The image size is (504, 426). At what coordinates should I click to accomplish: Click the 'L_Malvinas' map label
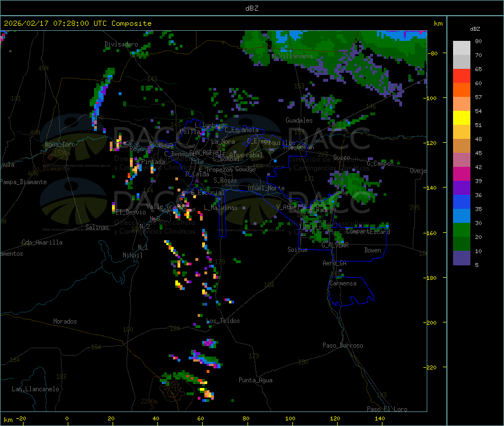point(221,208)
